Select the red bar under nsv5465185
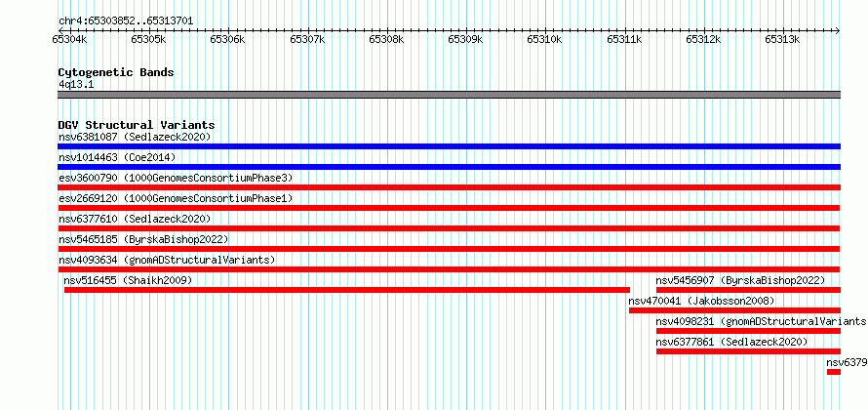 click(x=449, y=249)
